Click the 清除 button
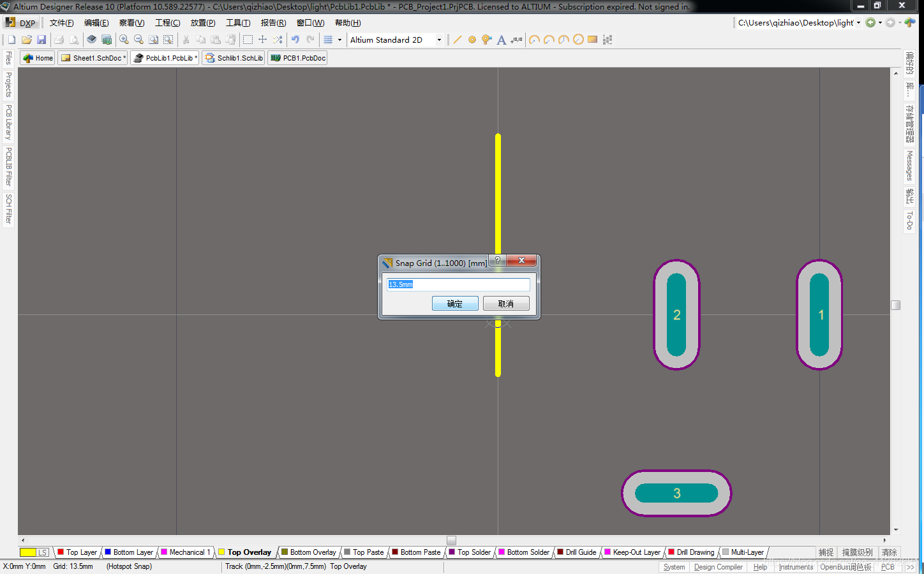 (x=890, y=552)
